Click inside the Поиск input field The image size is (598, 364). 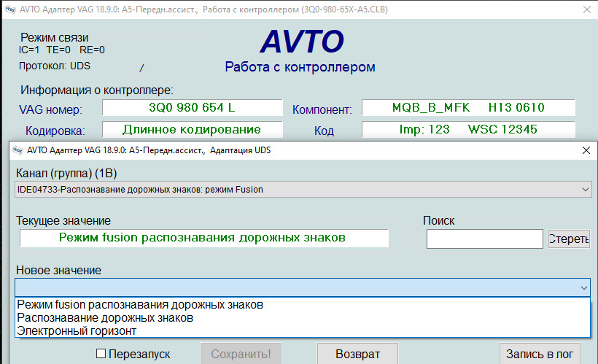pos(485,239)
